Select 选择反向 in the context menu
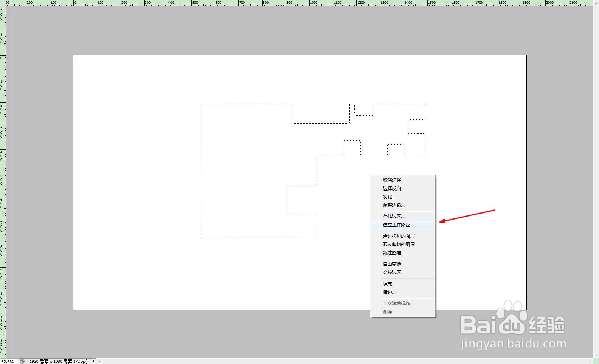Viewport: 599px width, 364px height. point(403,189)
